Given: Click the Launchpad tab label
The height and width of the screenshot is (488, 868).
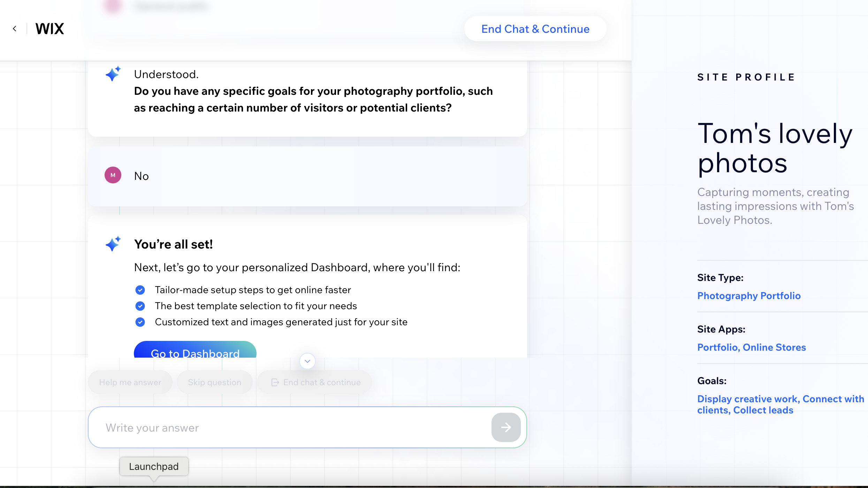Looking at the screenshot, I should click(154, 466).
